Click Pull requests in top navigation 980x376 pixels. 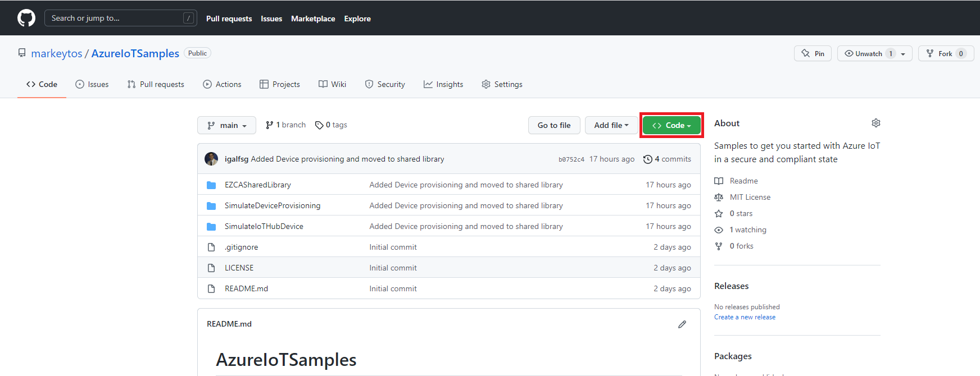(x=229, y=19)
